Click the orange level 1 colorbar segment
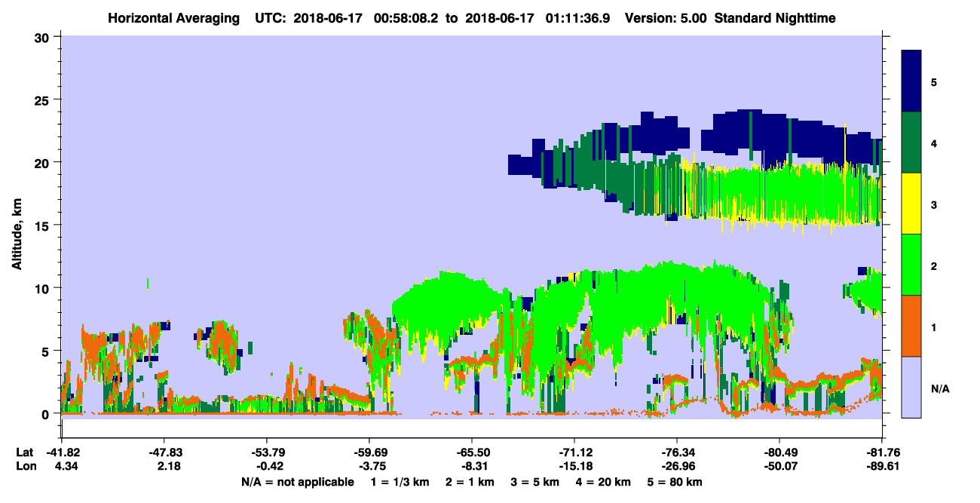Image resolution: width=980 pixels, height=503 pixels. click(x=911, y=326)
